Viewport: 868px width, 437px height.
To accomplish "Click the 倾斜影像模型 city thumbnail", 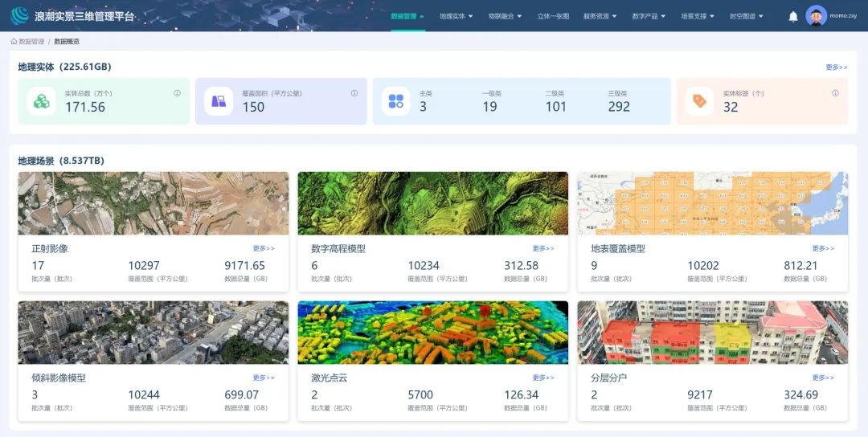I will tap(154, 333).
